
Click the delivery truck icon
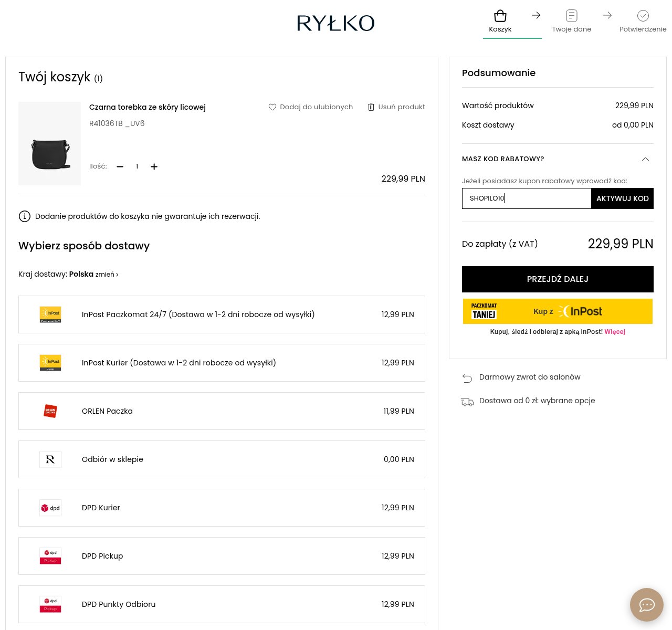(467, 401)
